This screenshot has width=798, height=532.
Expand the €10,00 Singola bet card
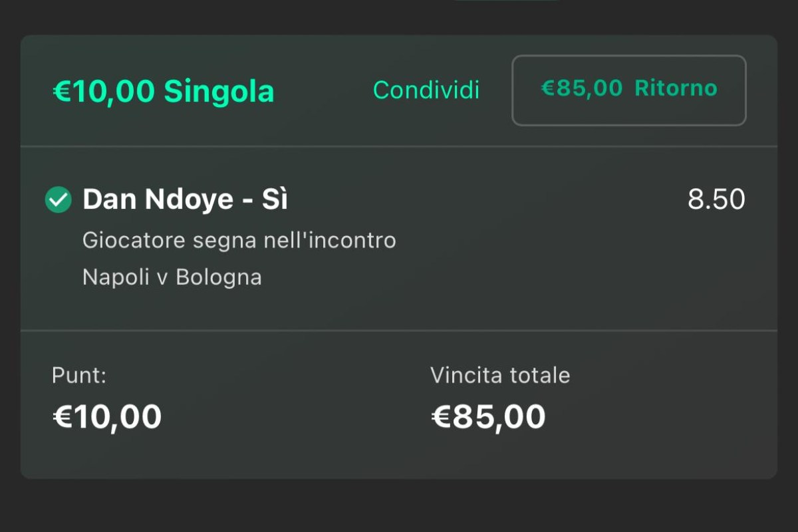163,90
